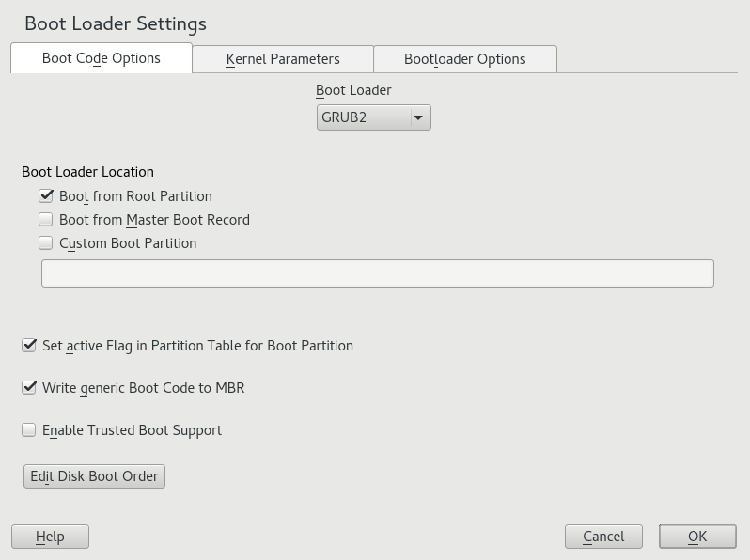Open the GRUB2 boot loader combo box
This screenshot has width=750, height=560.
pyautogui.click(x=365, y=117)
